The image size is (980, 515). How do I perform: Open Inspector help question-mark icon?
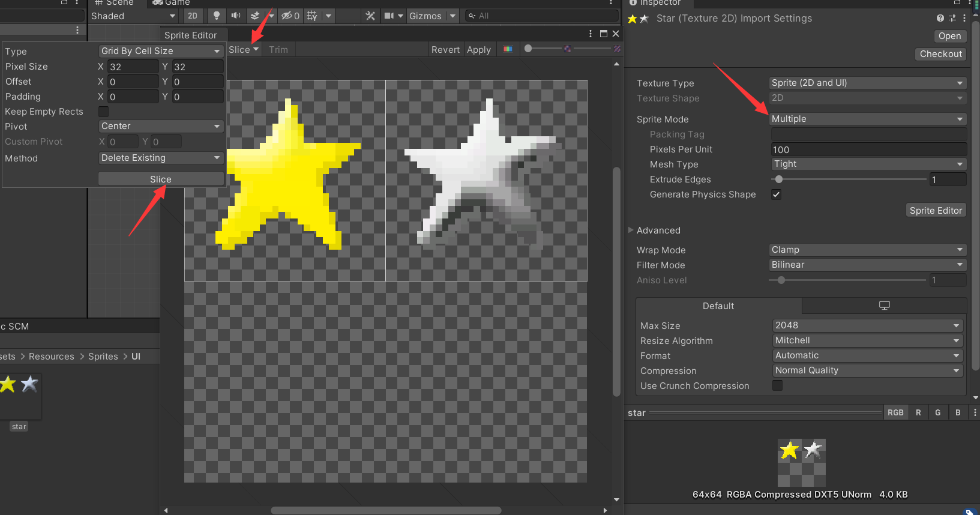click(x=940, y=18)
